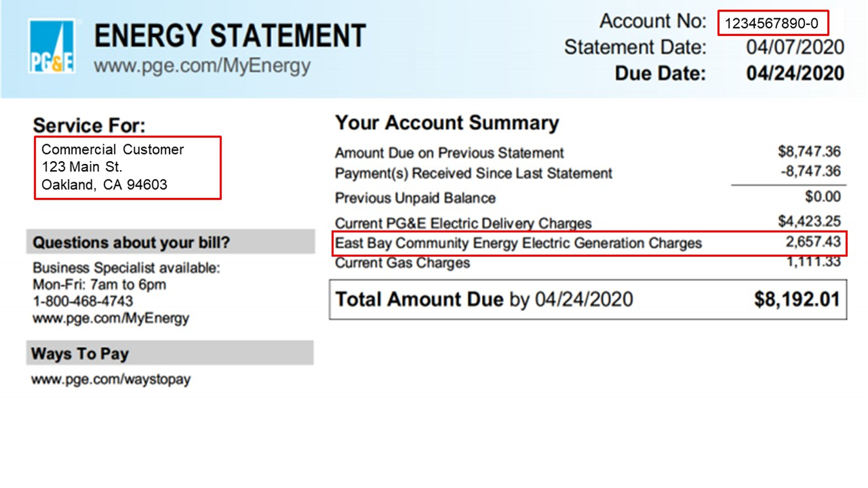Viewport: 868px width, 488px height.
Task: Select the Due Date 04/24/2020 value
Action: click(x=795, y=73)
